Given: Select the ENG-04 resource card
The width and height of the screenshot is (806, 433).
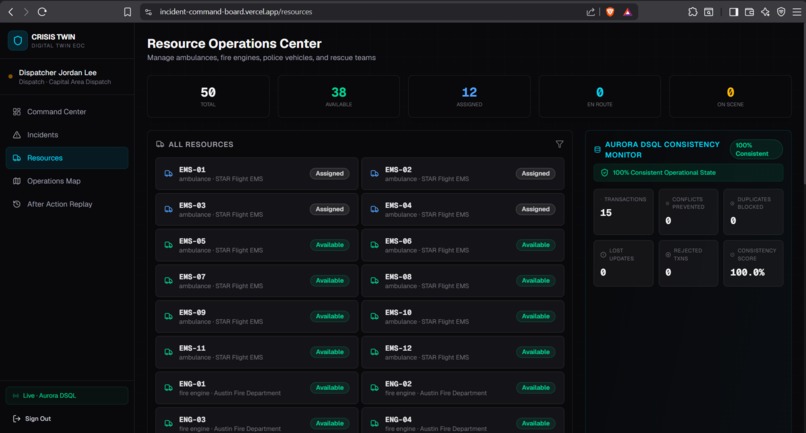Looking at the screenshot, I should pyautogui.click(x=463, y=421).
